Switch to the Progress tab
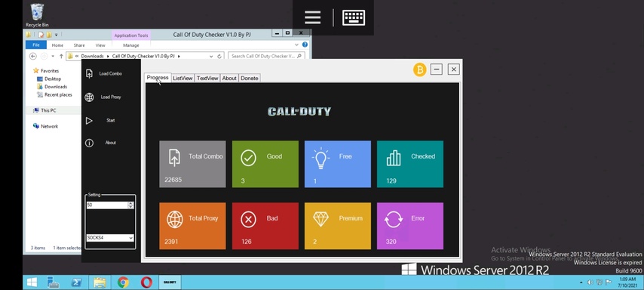 [x=158, y=77]
